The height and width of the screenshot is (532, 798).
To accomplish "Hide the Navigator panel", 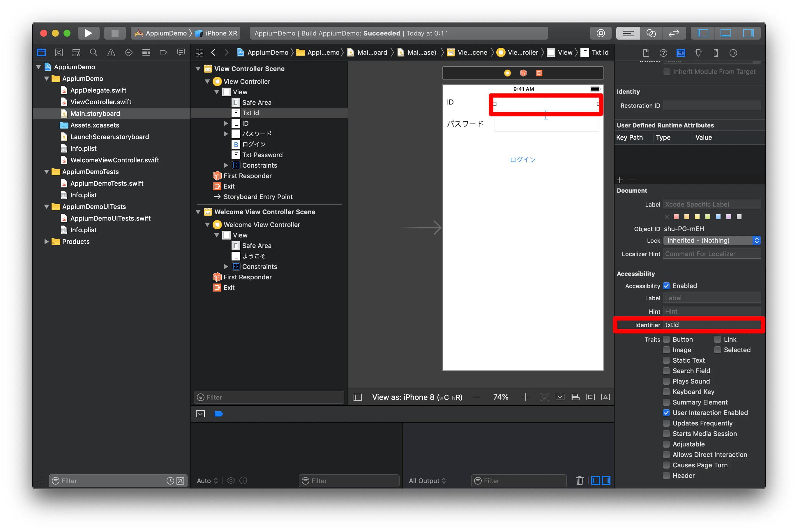I will click(703, 33).
